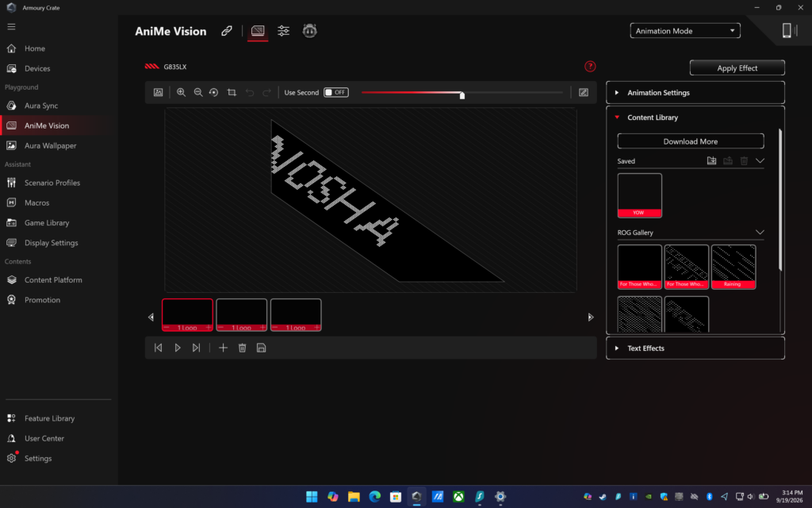Click the import image toolbar icon

click(159, 92)
